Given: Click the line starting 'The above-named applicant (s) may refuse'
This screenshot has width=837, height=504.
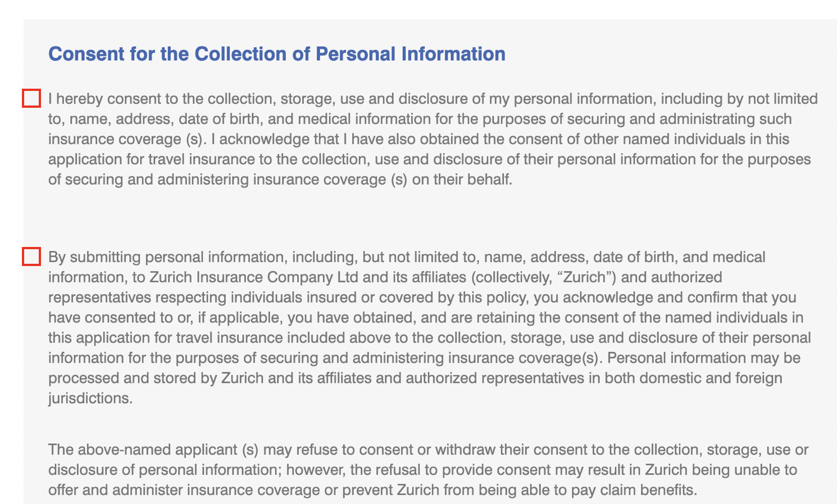Looking at the screenshot, I should 429,450.
